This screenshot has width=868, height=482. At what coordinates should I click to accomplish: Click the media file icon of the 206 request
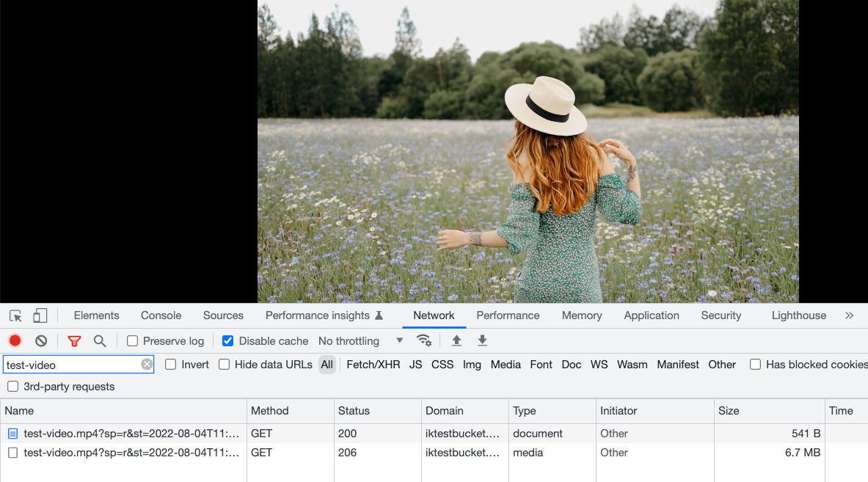click(12, 453)
